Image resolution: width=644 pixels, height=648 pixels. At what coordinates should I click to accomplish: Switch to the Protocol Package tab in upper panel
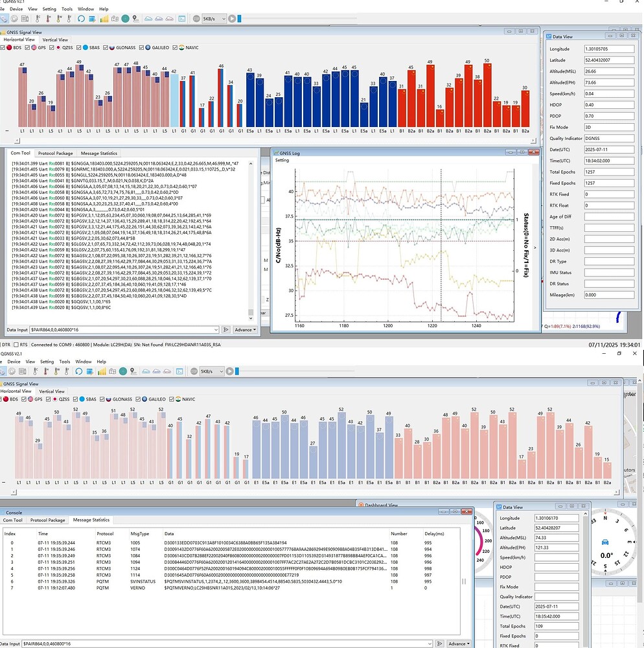[55, 154]
